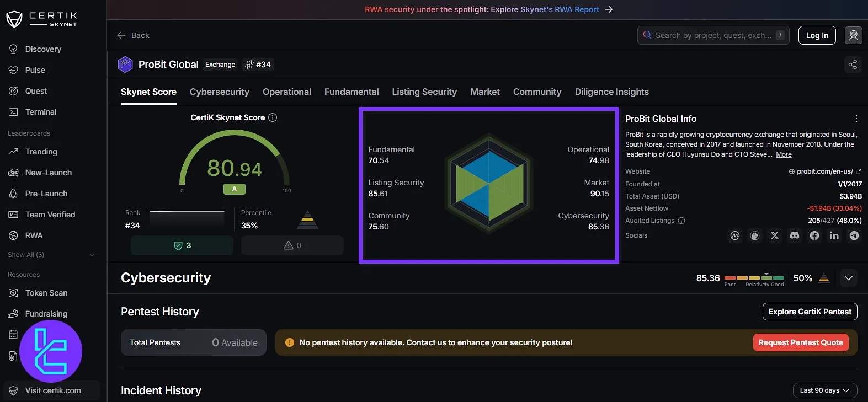
Task: Open the CertiK Skynet logo home link
Action: [x=42, y=19]
